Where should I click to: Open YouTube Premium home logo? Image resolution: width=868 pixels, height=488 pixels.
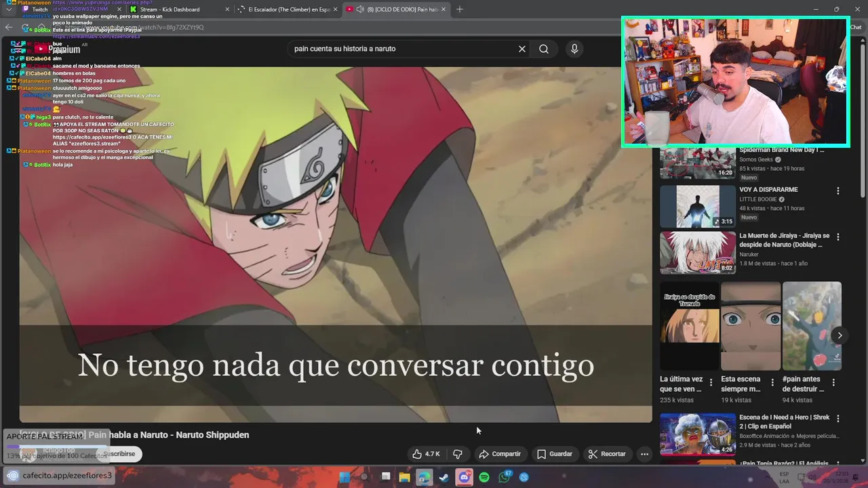click(58, 49)
